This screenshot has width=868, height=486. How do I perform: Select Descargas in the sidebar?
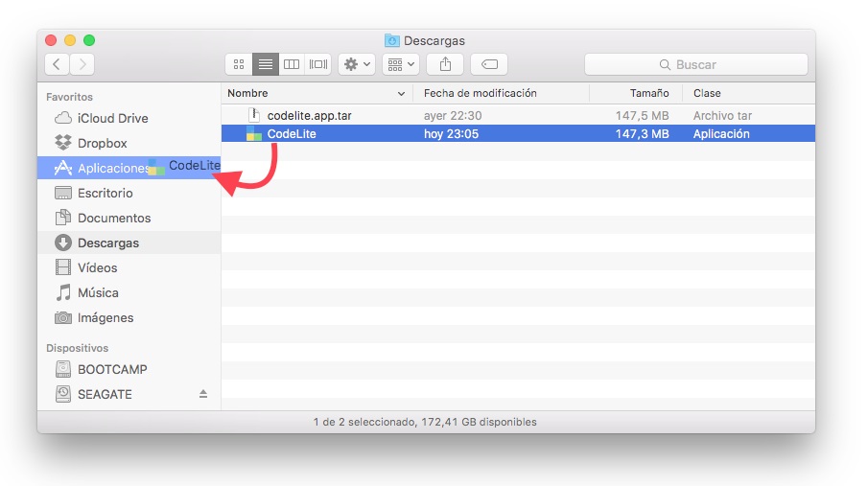pyautogui.click(x=129, y=243)
